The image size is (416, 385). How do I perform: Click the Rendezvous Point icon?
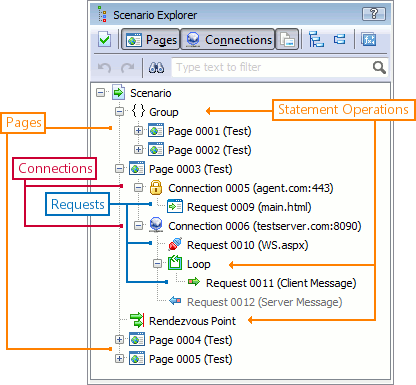[x=137, y=320]
